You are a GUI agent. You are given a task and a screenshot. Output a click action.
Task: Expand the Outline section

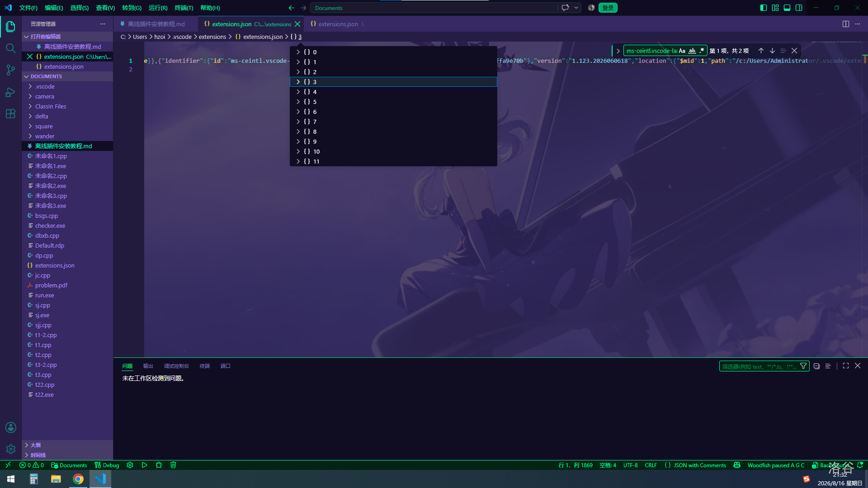tap(67, 445)
